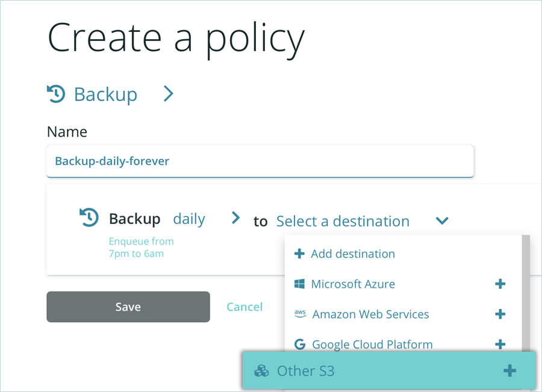Click the Other S3 cubes icon
This screenshot has width=542, height=392.
(x=261, y=371)
